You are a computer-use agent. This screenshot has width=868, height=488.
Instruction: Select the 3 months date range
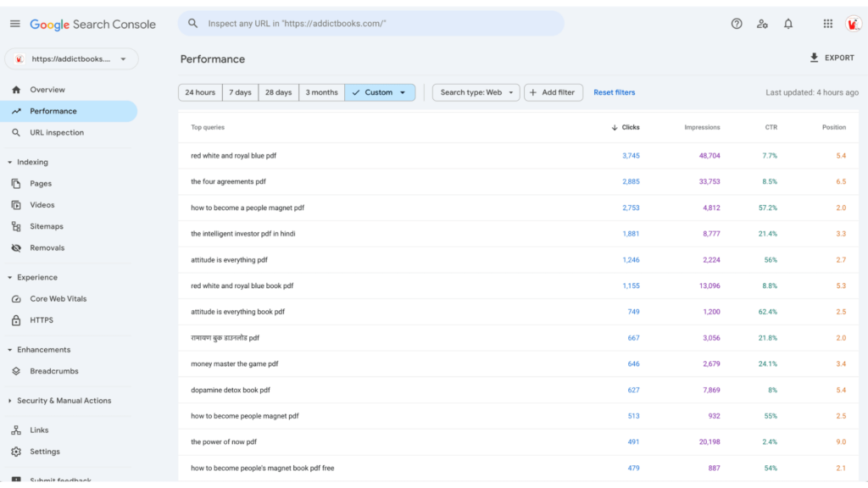321,92
